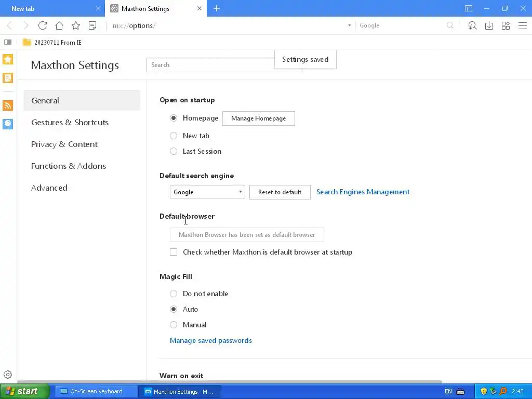Click Reset to default button
Viewport: 532px width, 399px height.
pos(280,192)
